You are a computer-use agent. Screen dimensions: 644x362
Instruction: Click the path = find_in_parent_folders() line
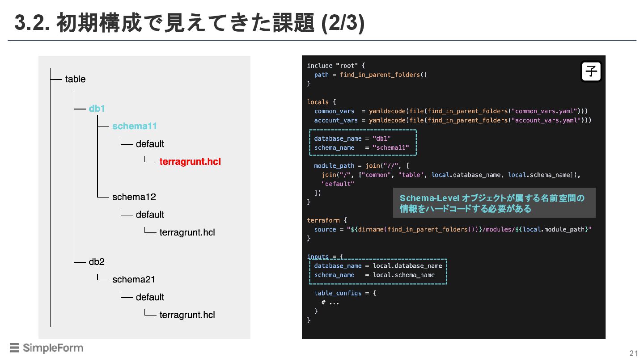(371, 75)
